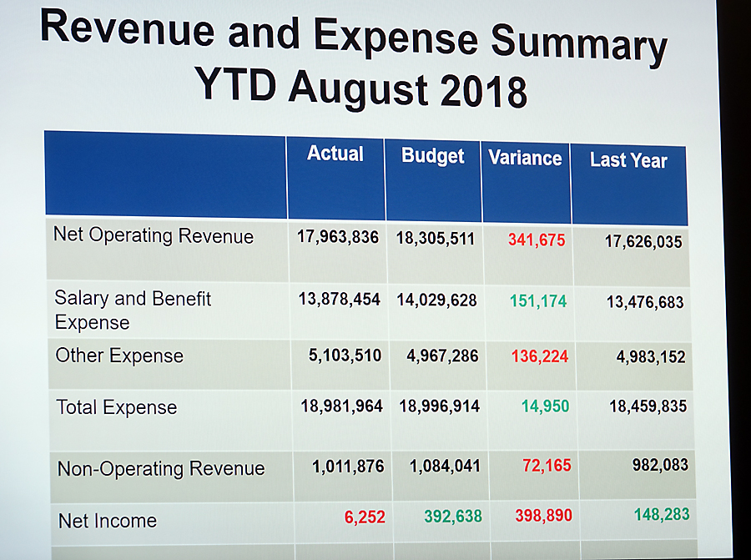Click the 'Other Expense' row label
Viewport: 751px width, 560px height.
(x=119, y=356)
